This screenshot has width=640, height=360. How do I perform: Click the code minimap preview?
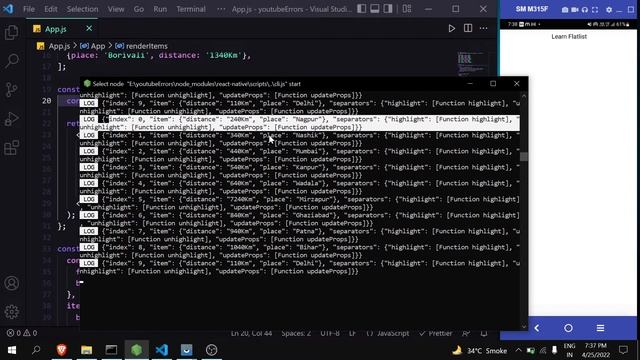click(472, 64)
